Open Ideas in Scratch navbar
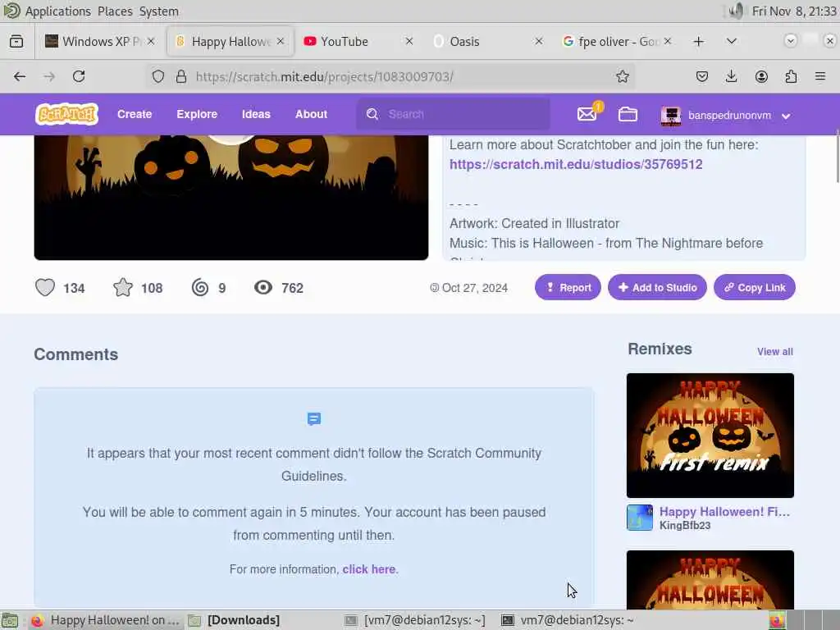 256,114
